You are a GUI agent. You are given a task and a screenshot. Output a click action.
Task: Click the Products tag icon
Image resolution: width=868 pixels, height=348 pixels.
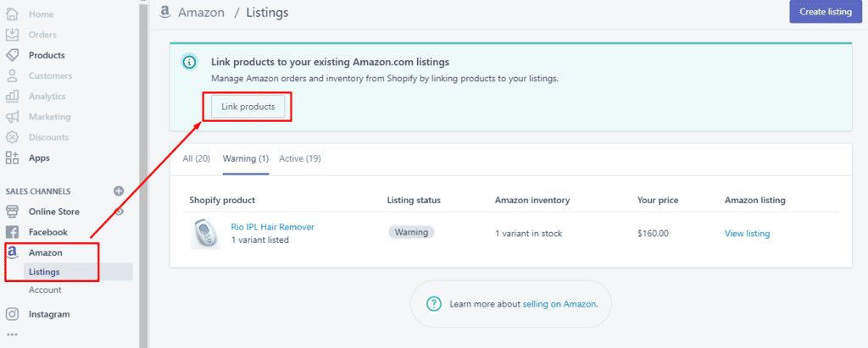point(12,55)
